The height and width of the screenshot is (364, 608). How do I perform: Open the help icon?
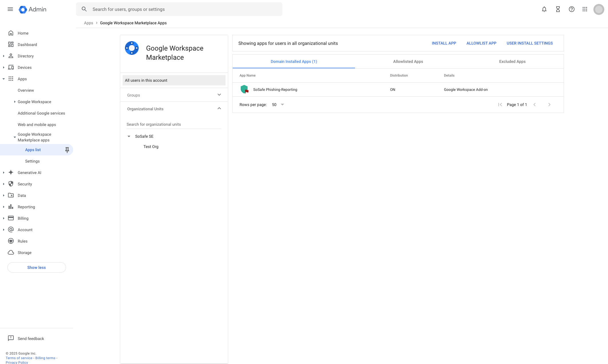572,9
